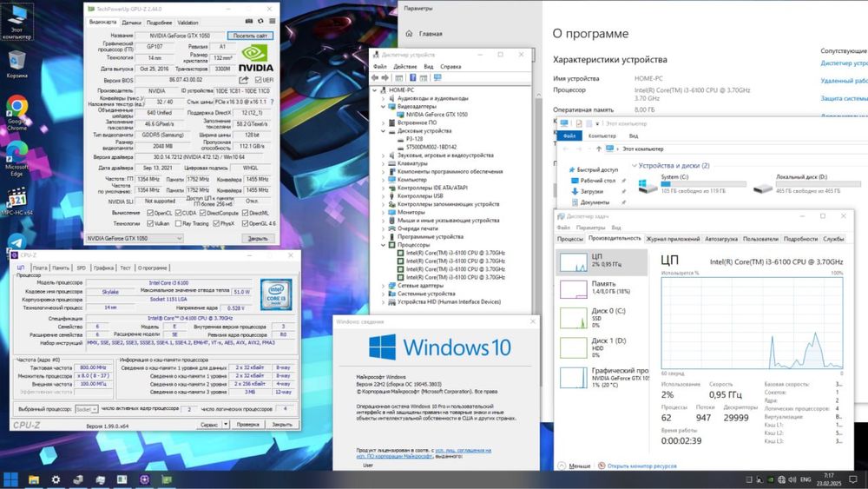
Task: Open the Действие menu in Device Manager
Action: (405, 67)
